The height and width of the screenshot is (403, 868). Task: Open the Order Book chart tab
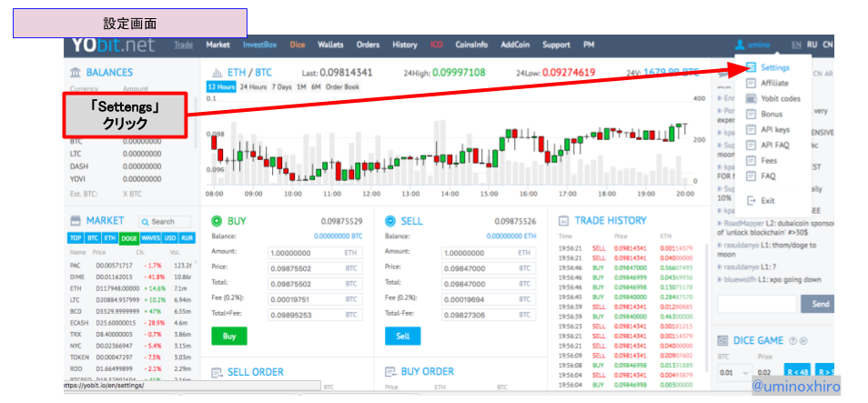point(342,87)
